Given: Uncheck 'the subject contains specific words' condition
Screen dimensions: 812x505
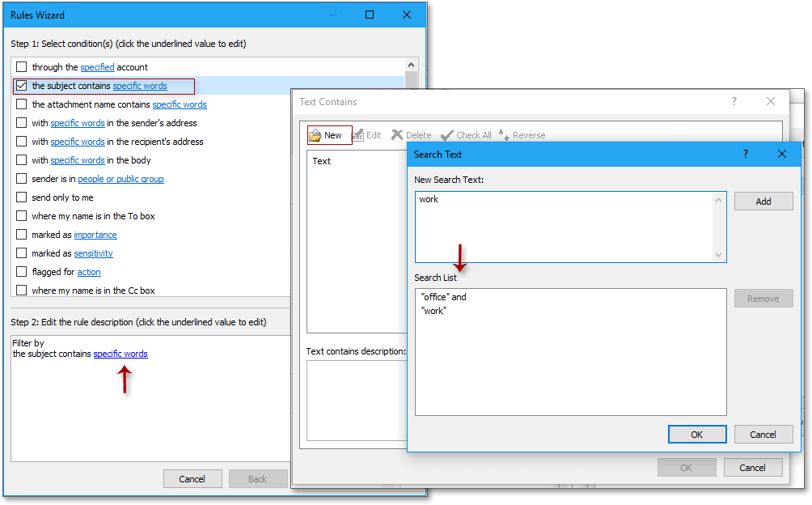Looking at the screenshot, I should [23, 85].
